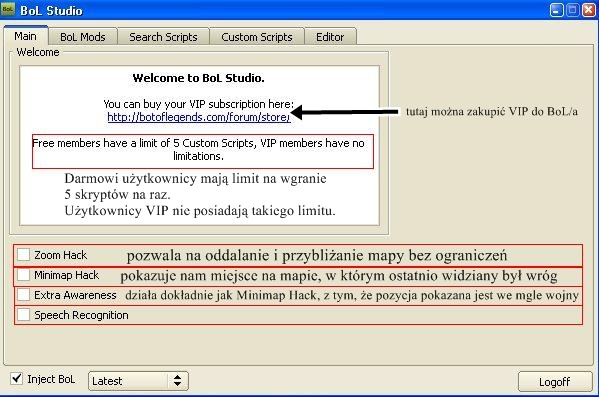This screenshot has height=397, width=599.
Task: Expand the Latest version dropdown
Action: (x=138, y=381)
